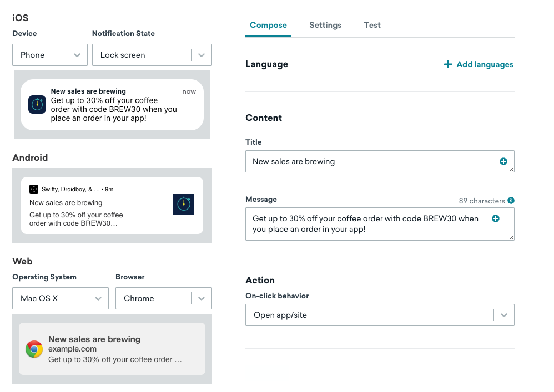
Task: Click the plus icon beside Add languages
Action: (447, 64)
